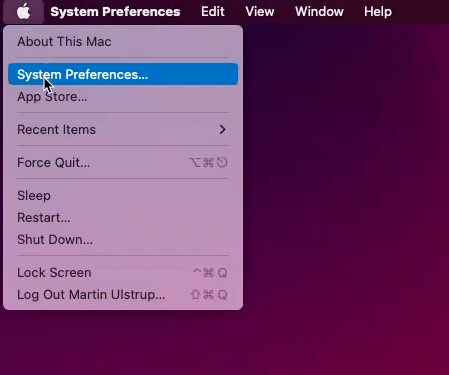The width and height of the screenshot is (449, 375).
Task: Open the Edit menu
Action: click(x=213, y=12)
